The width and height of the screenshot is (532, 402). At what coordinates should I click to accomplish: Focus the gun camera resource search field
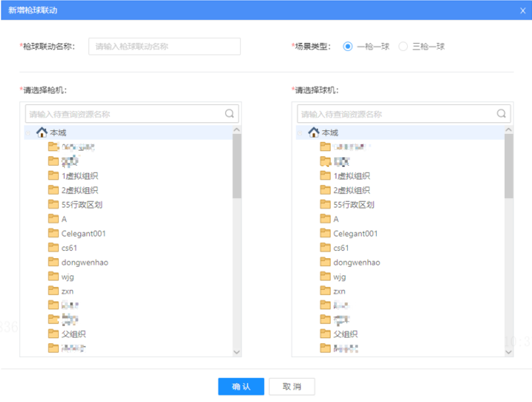132,114
